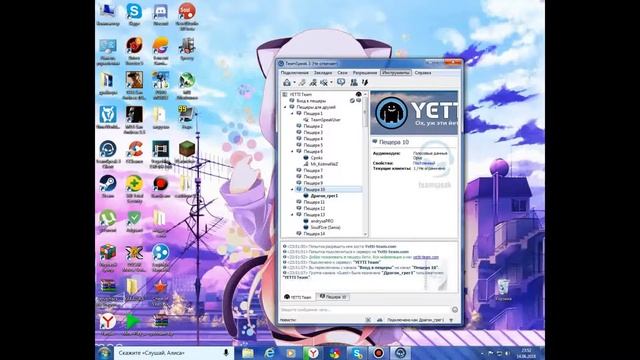Click the Connect toolbar icon in TeamSpeak

click(x=287, y=82)
